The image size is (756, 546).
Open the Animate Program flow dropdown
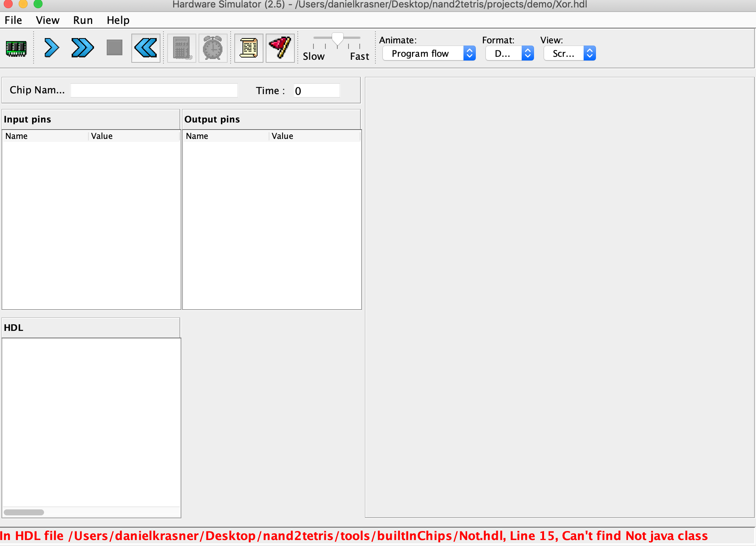click(x=429, y=53)
